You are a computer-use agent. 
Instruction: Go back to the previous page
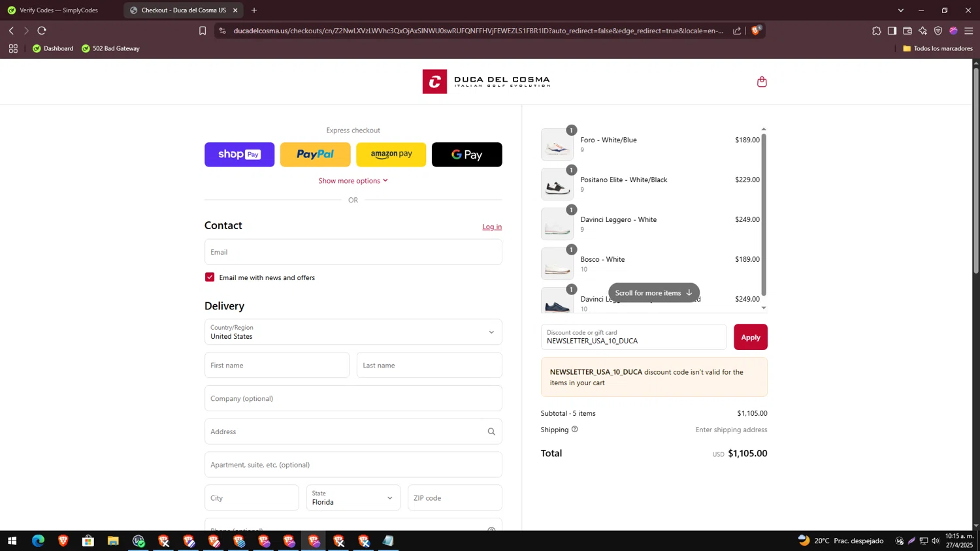point(11,31)
